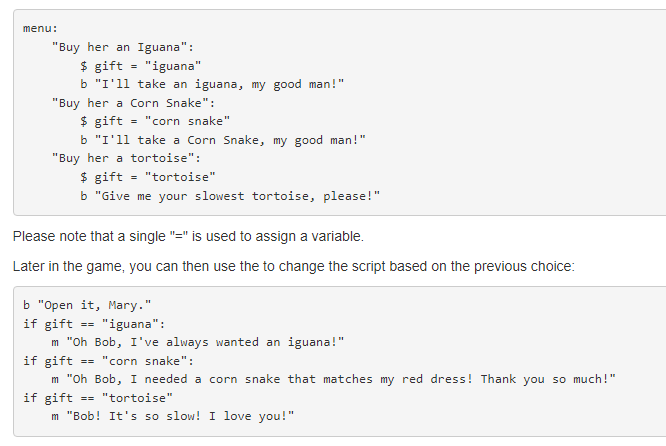The height and width of the screenshot is (446, 666).
Task: Click the "Give me your slowest tortoise, please!" line
Action: pos(230,196)
